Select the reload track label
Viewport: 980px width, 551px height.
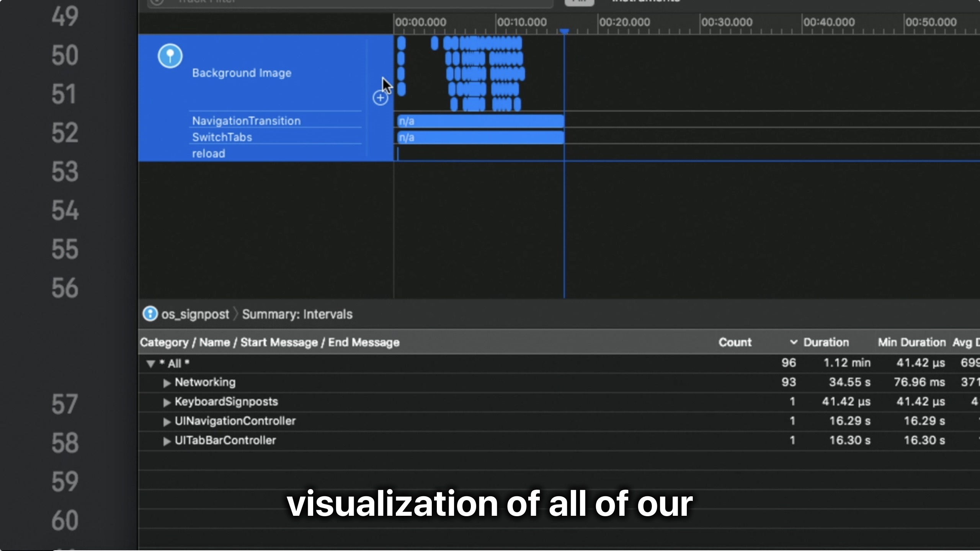[x=209, y=153]
